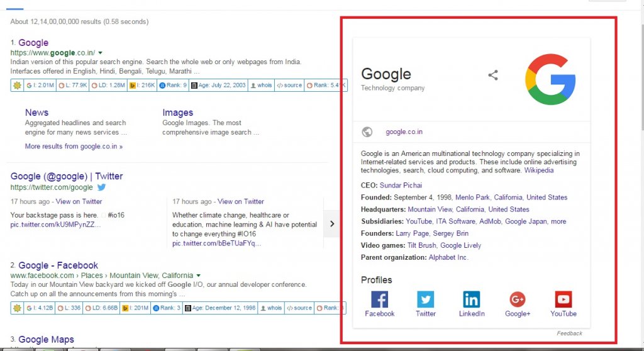
Task: Open the LinkedIn profile icon
Action: click(x=472, y=299)
